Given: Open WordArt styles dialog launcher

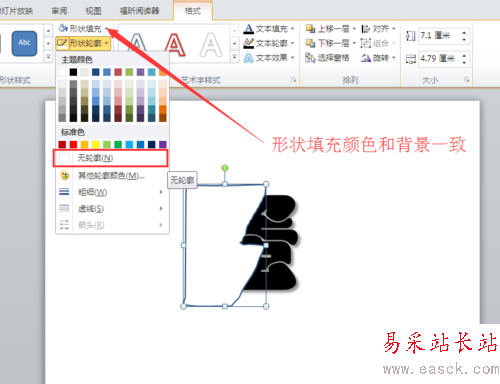Looking at the screenshot, I should 293,80.
